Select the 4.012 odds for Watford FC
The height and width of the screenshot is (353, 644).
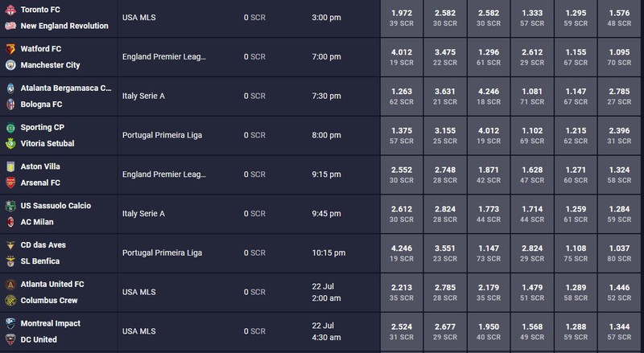402,57
